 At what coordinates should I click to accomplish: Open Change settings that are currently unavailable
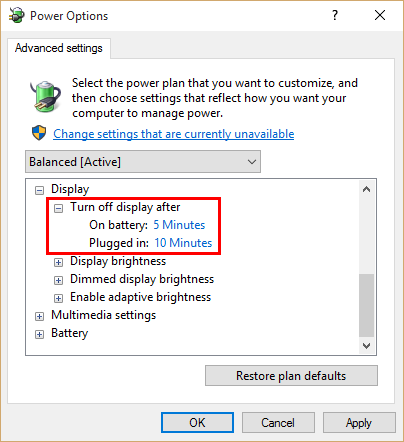pos(173,134)
